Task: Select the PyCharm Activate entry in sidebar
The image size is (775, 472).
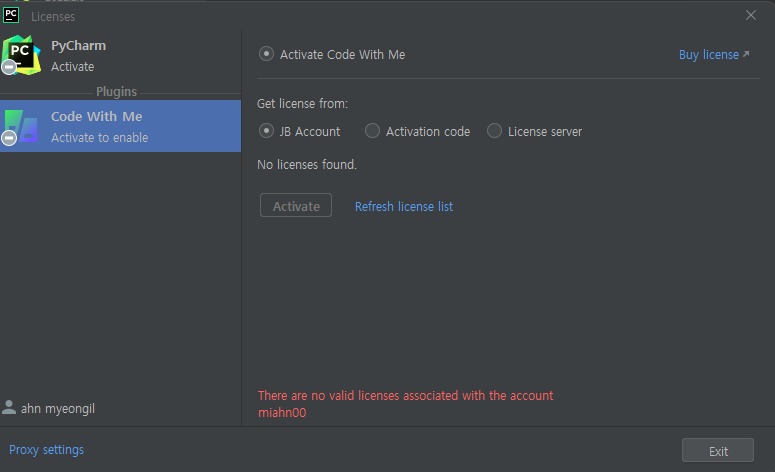Action: (x=121, y=55)
